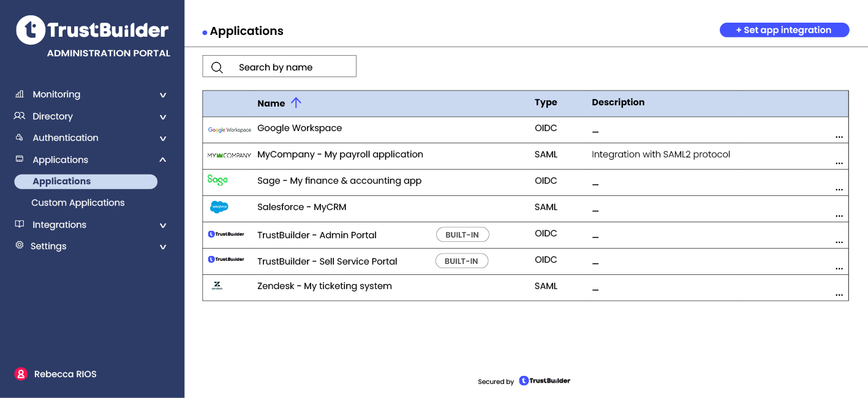
Task: Click the Applications window icon in sidebar
Action: [x=20, y=159]
